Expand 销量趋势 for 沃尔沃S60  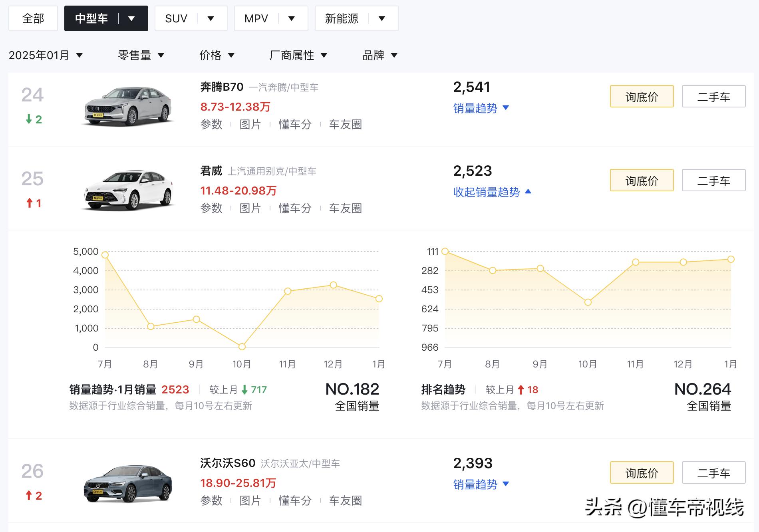[481, 484]
